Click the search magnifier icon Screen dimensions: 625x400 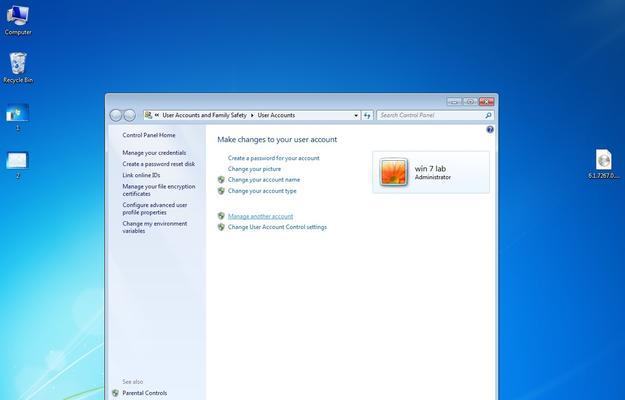tap(488, 115)
